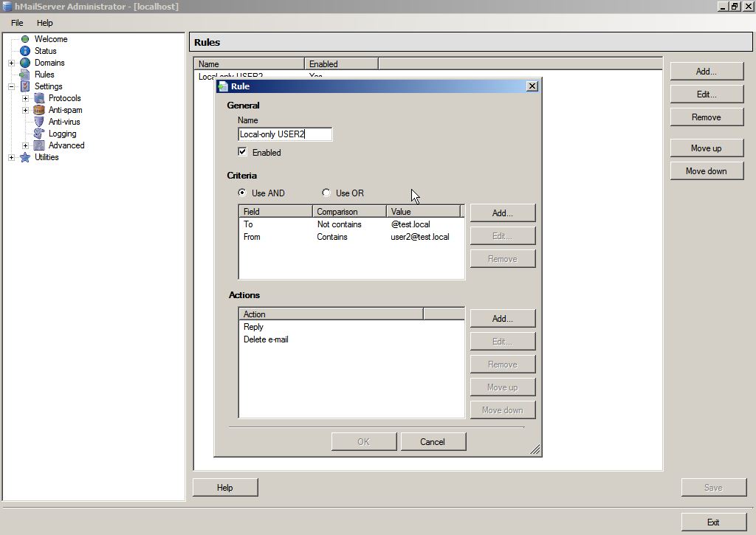This screenshot has width=756, height=535.
Task: Click Add button beside Criteria list
Action: tap(502, 213)
